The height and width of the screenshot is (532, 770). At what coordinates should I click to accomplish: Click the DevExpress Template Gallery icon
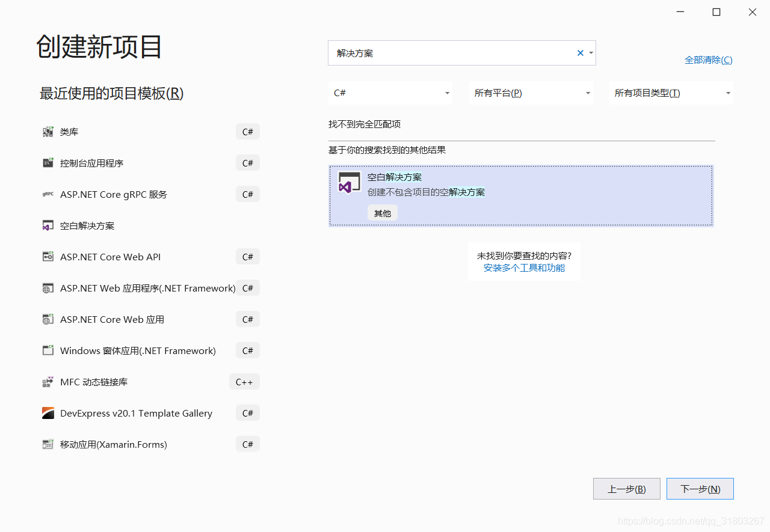tap(48, 413)
